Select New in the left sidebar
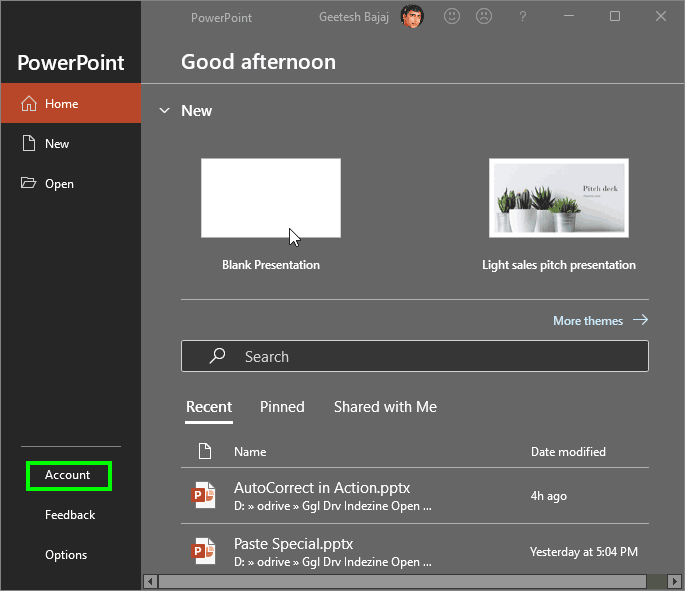Viewport: 685px width, 591px height. click(x=71, y=143)
